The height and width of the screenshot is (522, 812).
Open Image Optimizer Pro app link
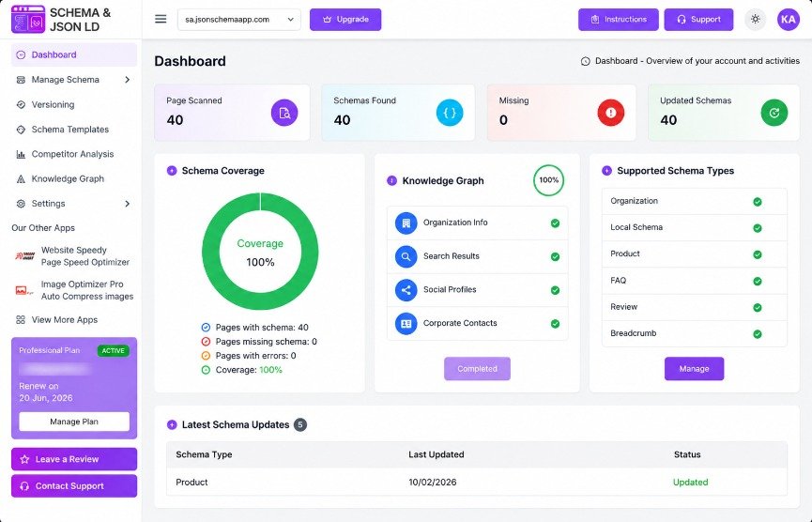(74, 290)
